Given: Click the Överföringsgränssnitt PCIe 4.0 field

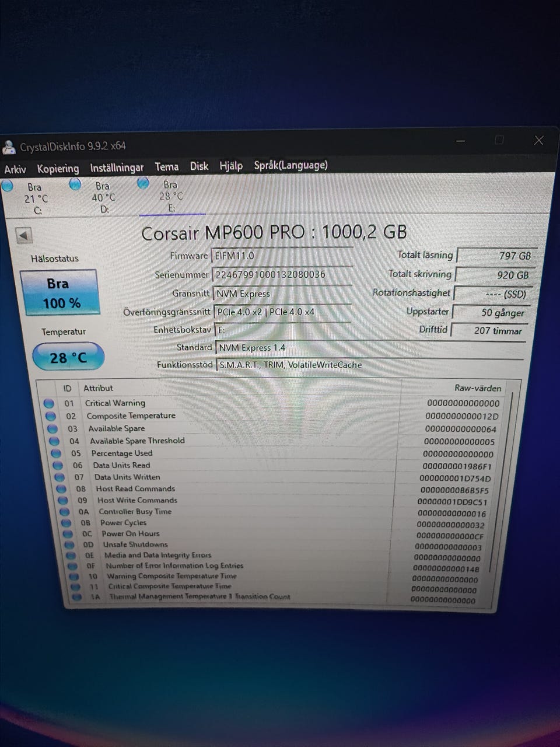Looking at the screenshot, I should coord(282,312).
